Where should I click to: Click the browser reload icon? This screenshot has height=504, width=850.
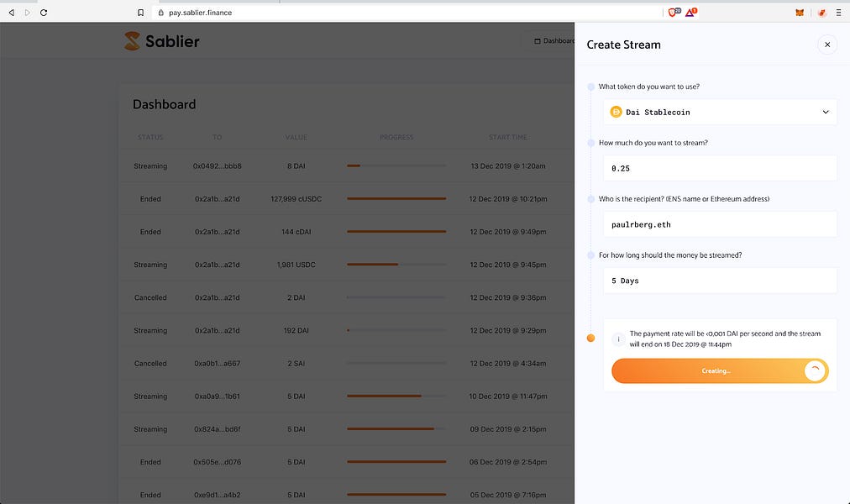(44, 13)
